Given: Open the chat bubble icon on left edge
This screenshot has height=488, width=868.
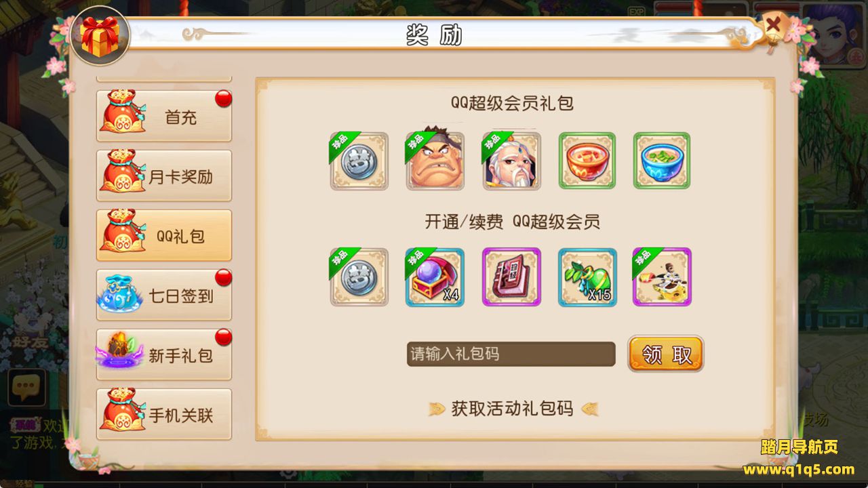Looking at the screenshot, I should 27,387.
